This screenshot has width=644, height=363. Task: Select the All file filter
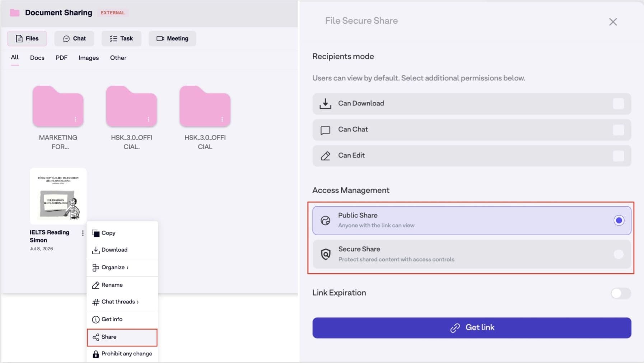click(x=15, y=57)
